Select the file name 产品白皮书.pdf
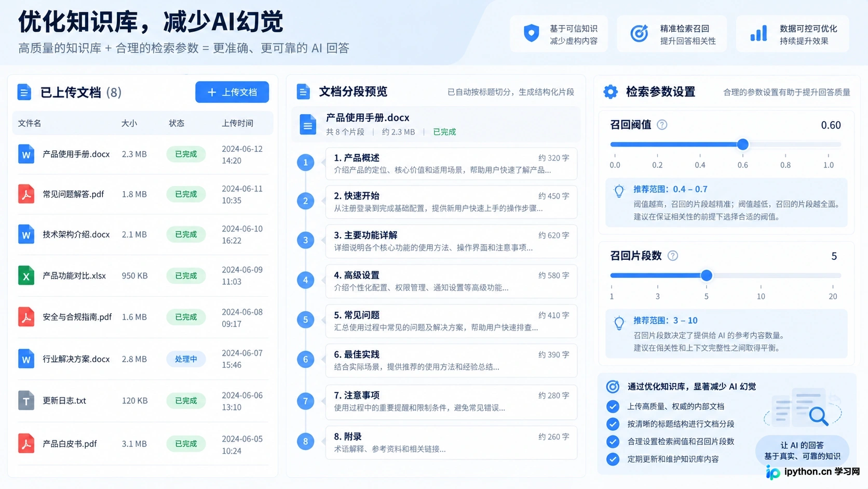Image resolution: width=868 pixels, height=489 pixels. tap(70, 444)
